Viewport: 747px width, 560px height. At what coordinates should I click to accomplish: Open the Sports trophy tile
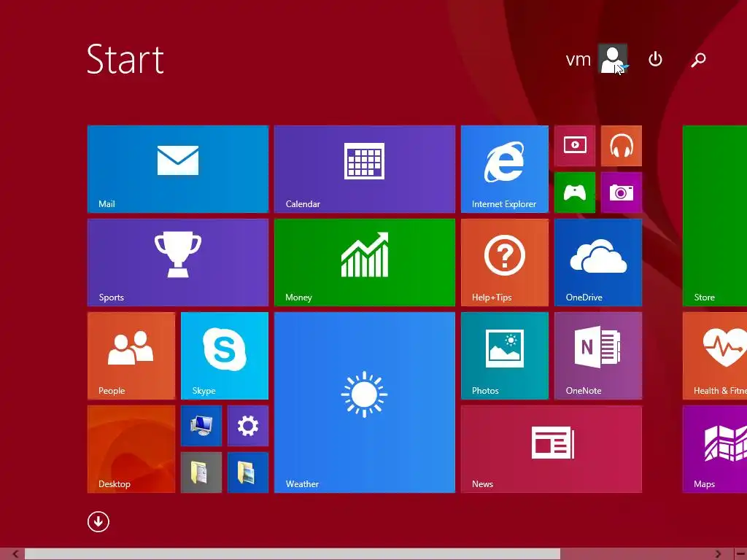(x=178, y=262)
